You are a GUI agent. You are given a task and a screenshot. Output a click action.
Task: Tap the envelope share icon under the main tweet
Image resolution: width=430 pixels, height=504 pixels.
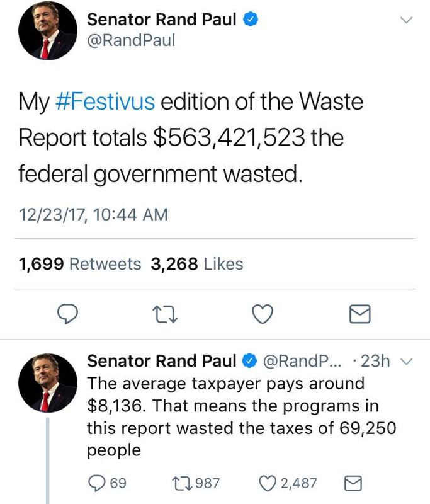point(359,314)
